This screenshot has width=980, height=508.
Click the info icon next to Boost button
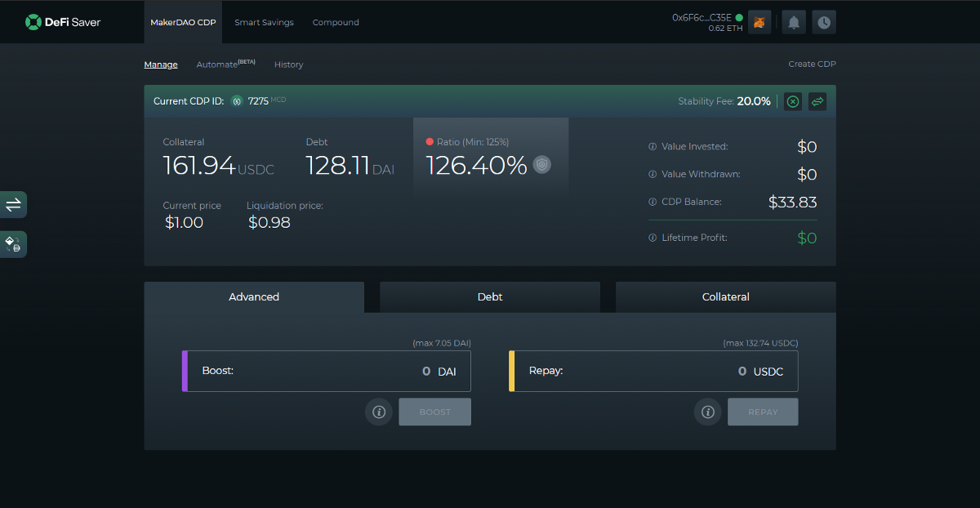coord(379,412)
